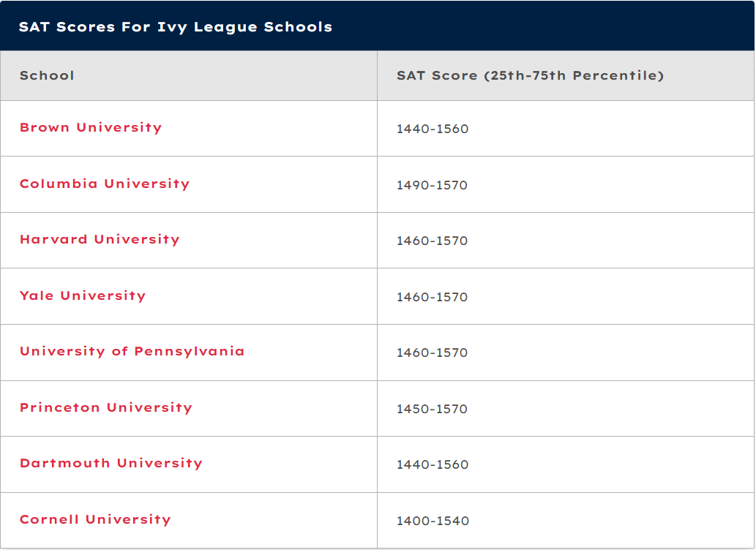Select the School column header

47,75
